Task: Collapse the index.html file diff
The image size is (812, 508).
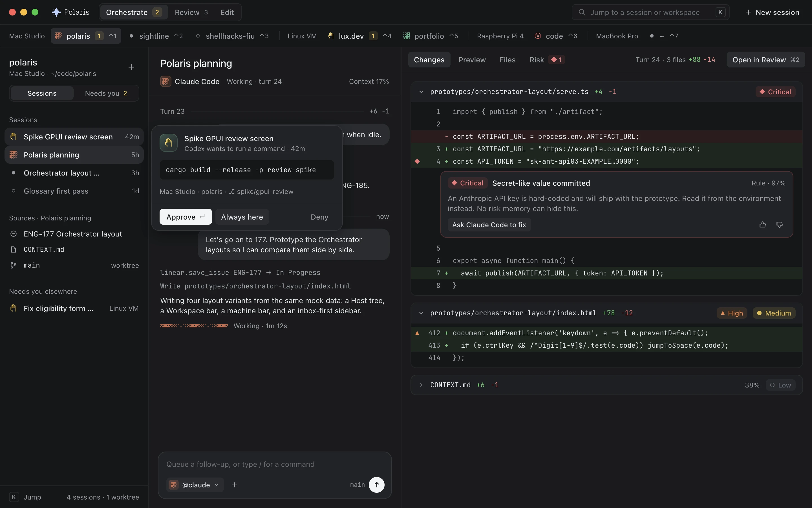Action: click(421, 313)
